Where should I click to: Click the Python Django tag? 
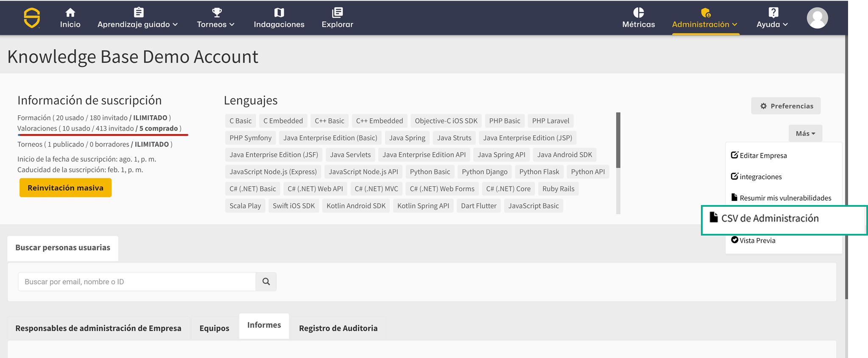[x=485, y=172]
